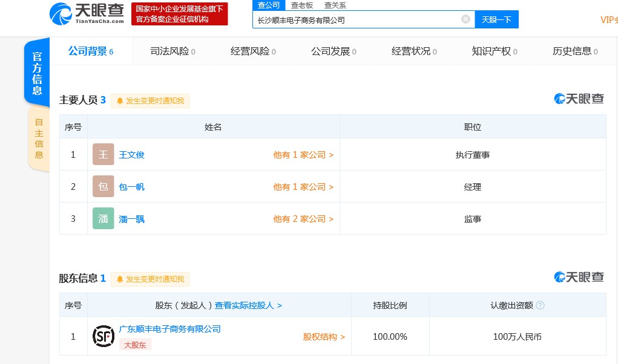618x364 pixels.
Task: Open the SF logo of 广东顺丰电子商务
Action: [x=104, y=336]
